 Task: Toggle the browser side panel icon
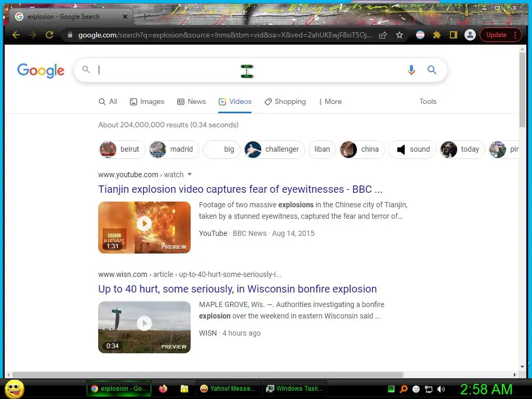(453, 35)
